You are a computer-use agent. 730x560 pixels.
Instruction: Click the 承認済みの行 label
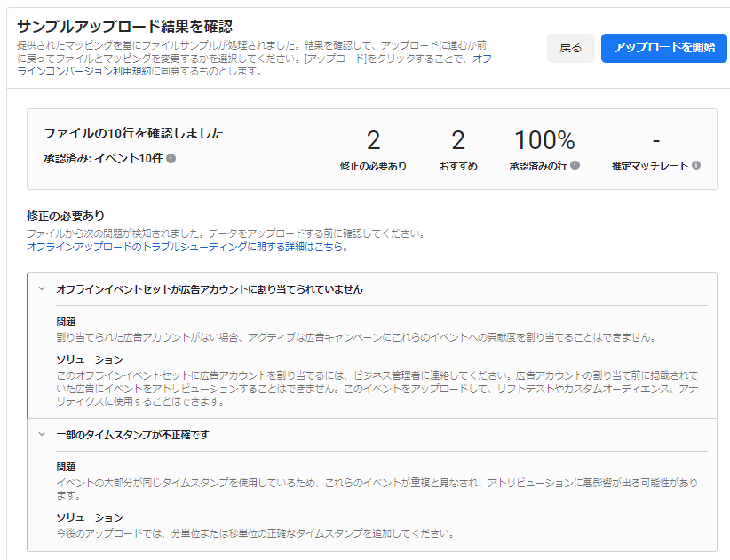pos(537,166)
